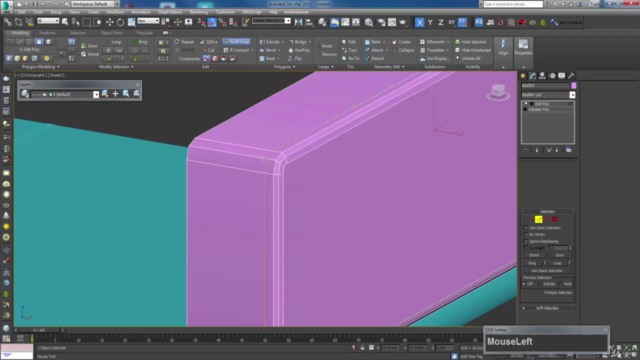
Task: Open the Modifiers menu
Action: click(x=116, y=12)
